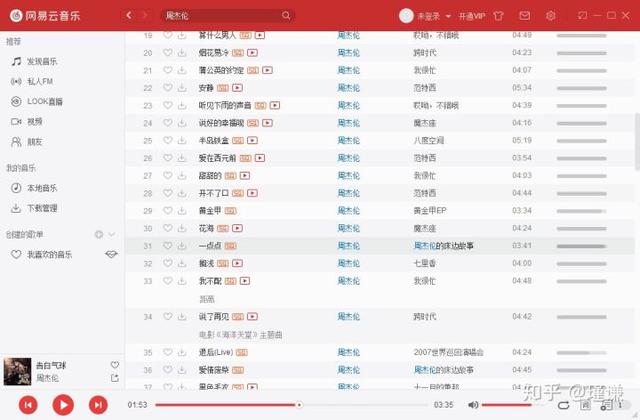Viewport: 640px width, 420px height.
Task: Skip to previous track
Action: point(28,405)
